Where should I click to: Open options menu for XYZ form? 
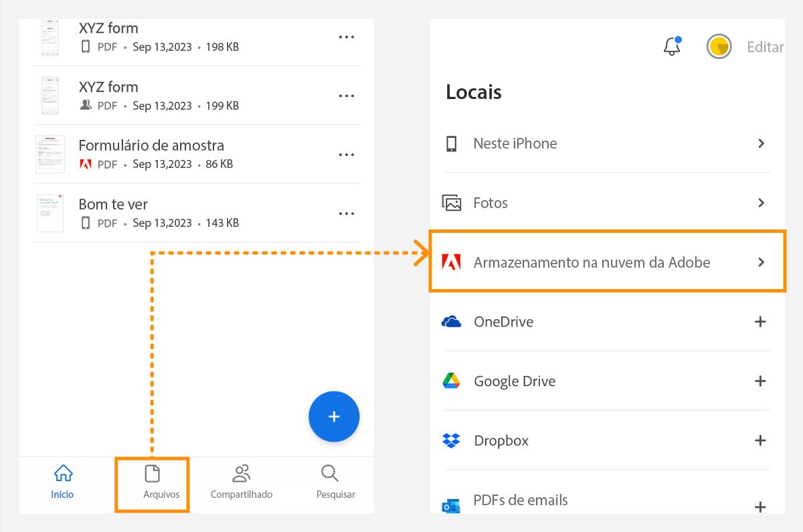(347, 37)
